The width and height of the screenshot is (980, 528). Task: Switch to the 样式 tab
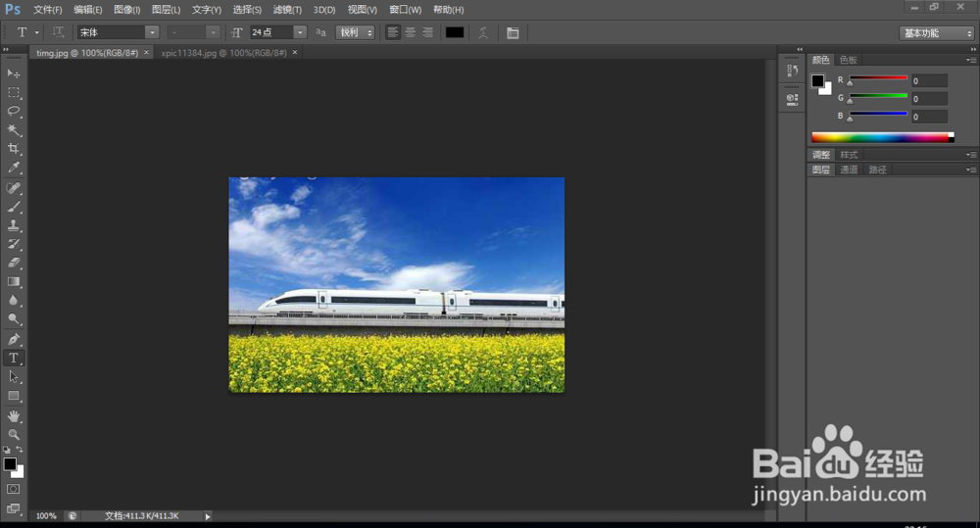848,155
